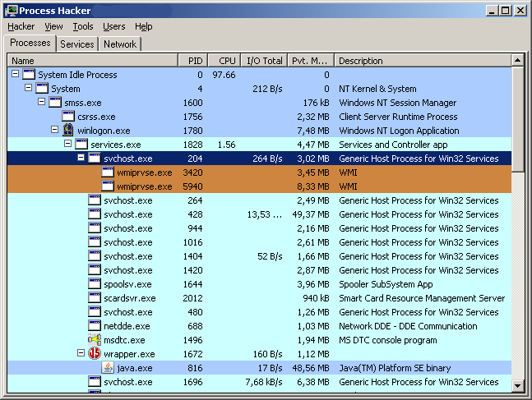This screenshot has width=532, height=400.
Task: Click Smart Card Resource Management Server description
Action: (422, 298)
